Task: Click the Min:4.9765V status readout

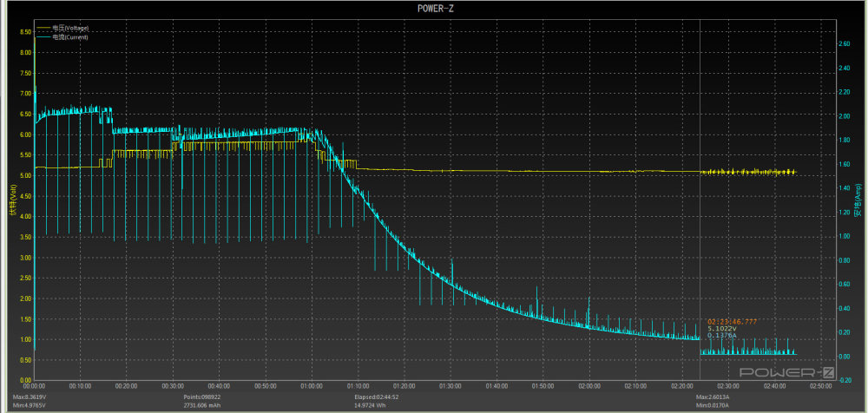Action: pos(31,405)
